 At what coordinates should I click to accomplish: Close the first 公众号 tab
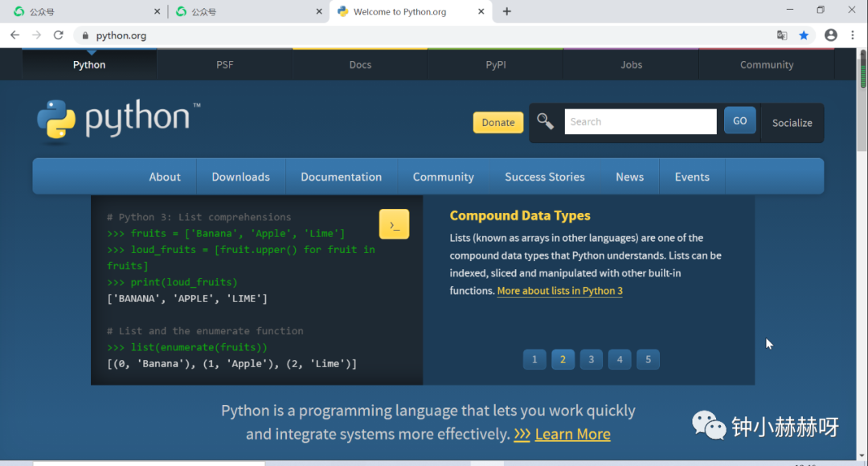coord(157,11)
